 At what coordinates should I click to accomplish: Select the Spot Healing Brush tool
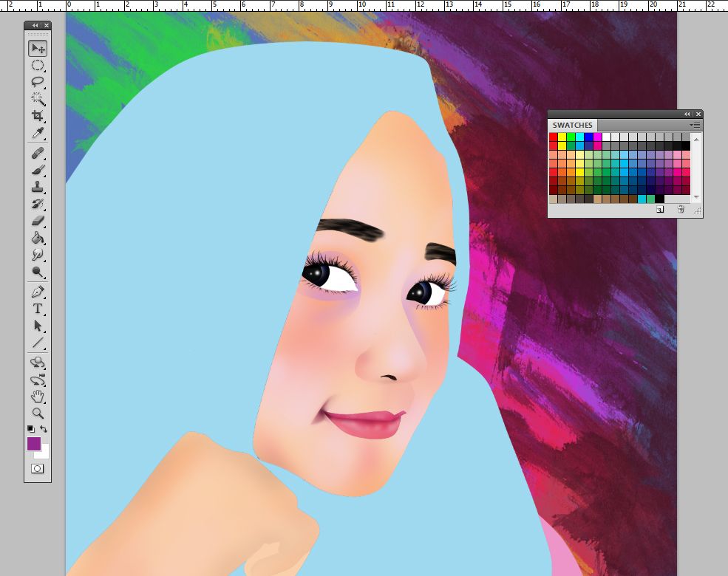coord(38,153)
